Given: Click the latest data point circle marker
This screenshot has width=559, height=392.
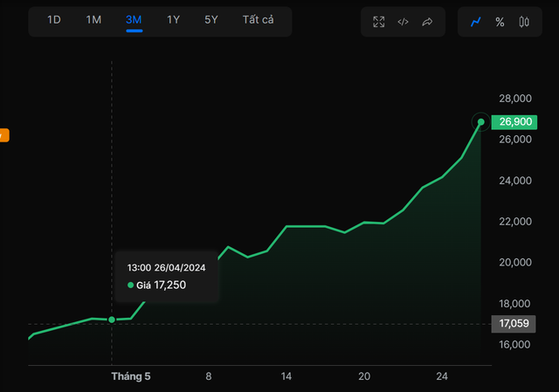Looking at the screenshot, I should coord(480,121).
